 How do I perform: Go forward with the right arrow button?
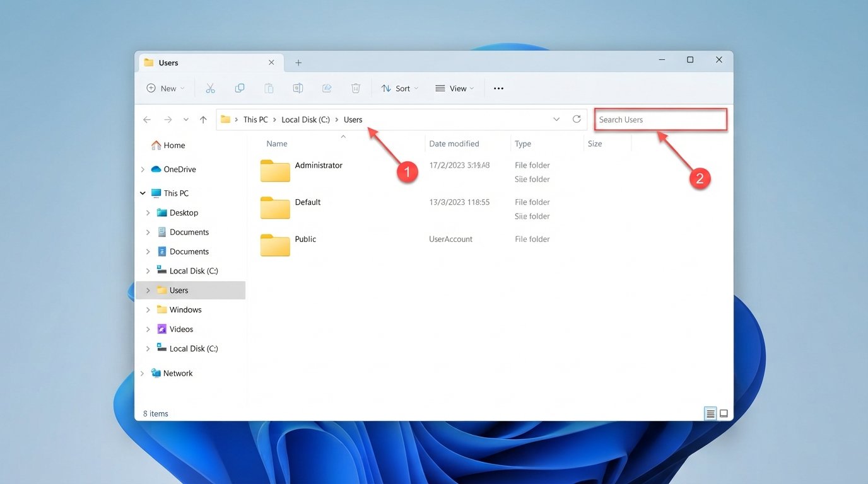168,120
